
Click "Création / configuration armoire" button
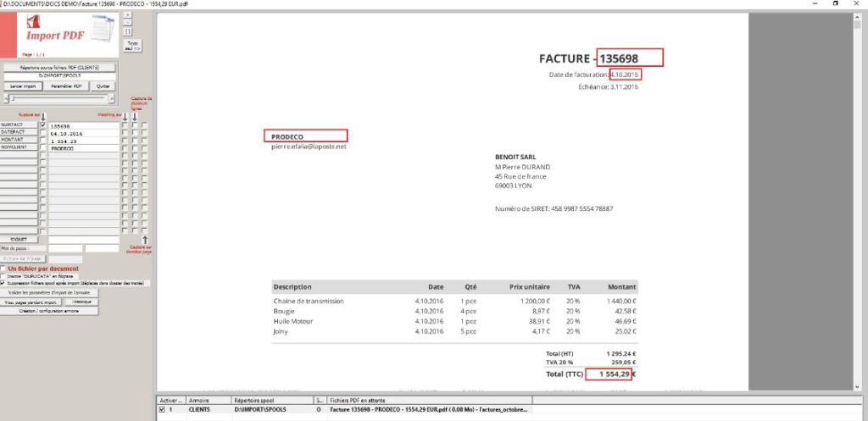pyautogui.click(x=48, y=311)
